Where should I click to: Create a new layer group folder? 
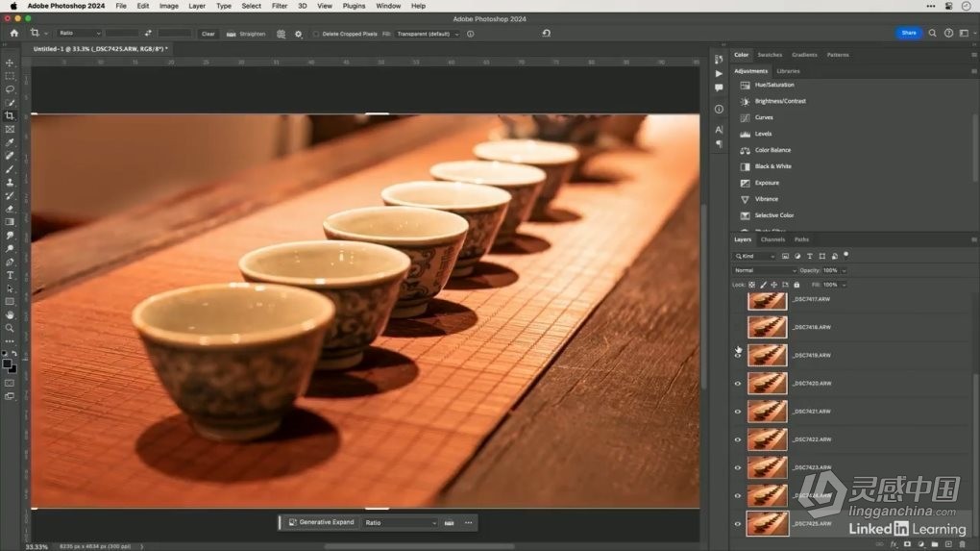pos(935,544)
